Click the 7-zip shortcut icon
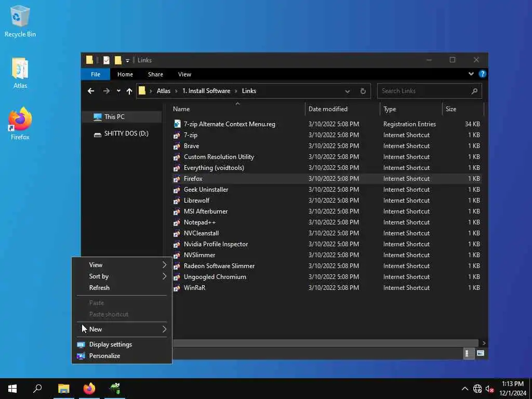The height and width of the screenshot is (399, 532). (177, 136)
